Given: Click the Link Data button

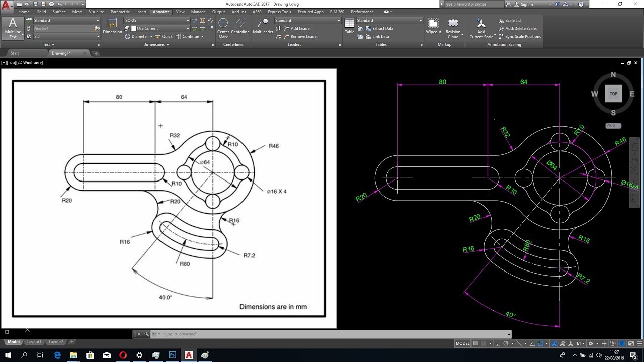Looking at the screenshot, I should (x=377, y=36).
